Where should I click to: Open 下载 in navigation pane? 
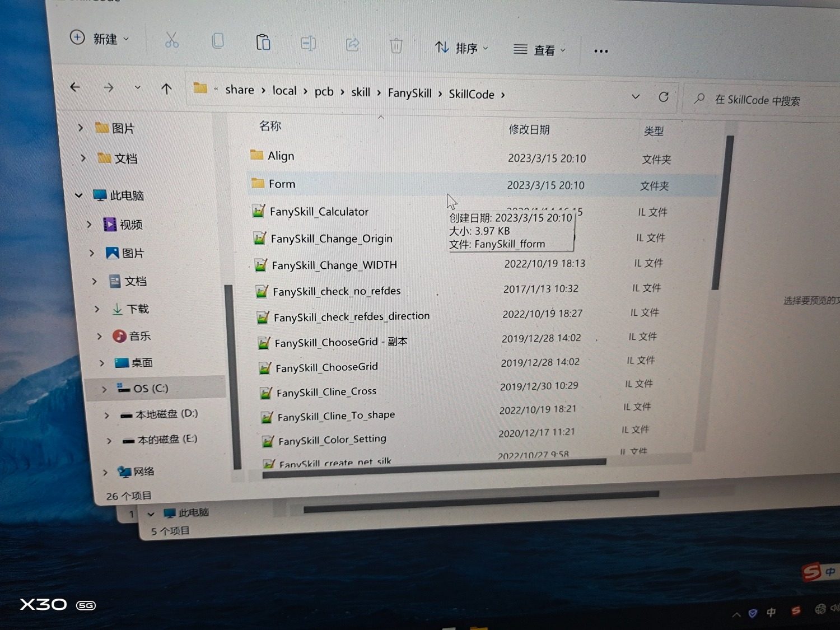pos(130,309)
